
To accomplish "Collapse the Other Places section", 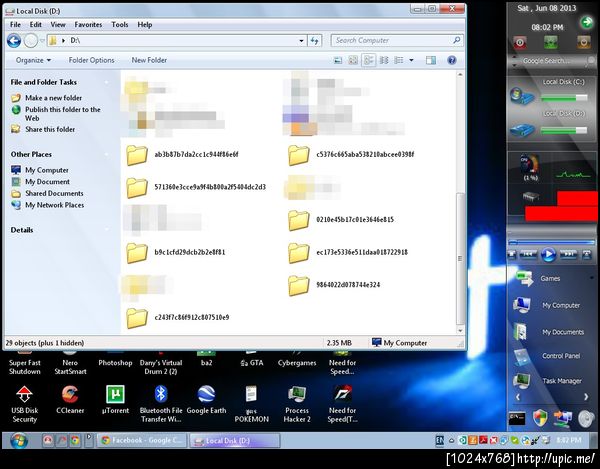I will [106, 155].
